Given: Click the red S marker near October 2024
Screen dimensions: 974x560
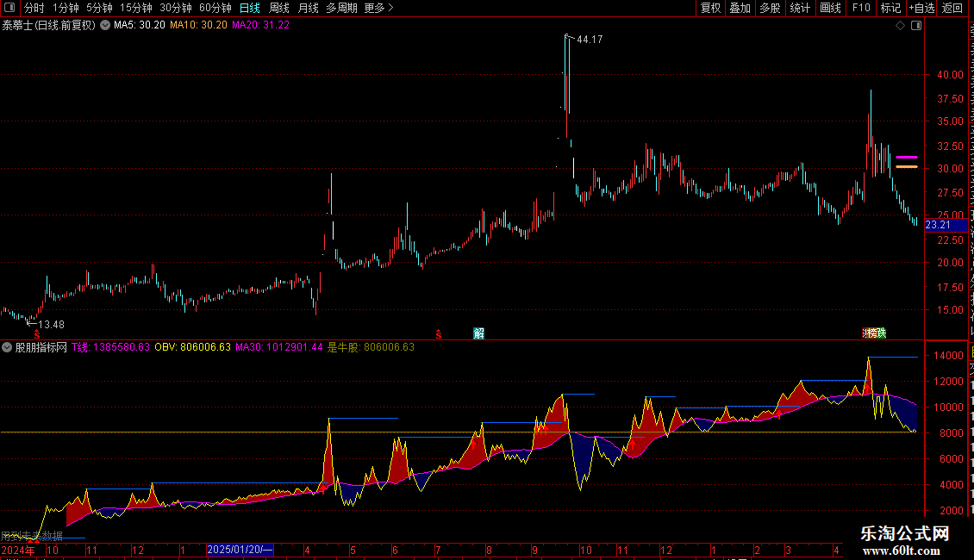Looking at the screenshot, I should tap(37, 334).
